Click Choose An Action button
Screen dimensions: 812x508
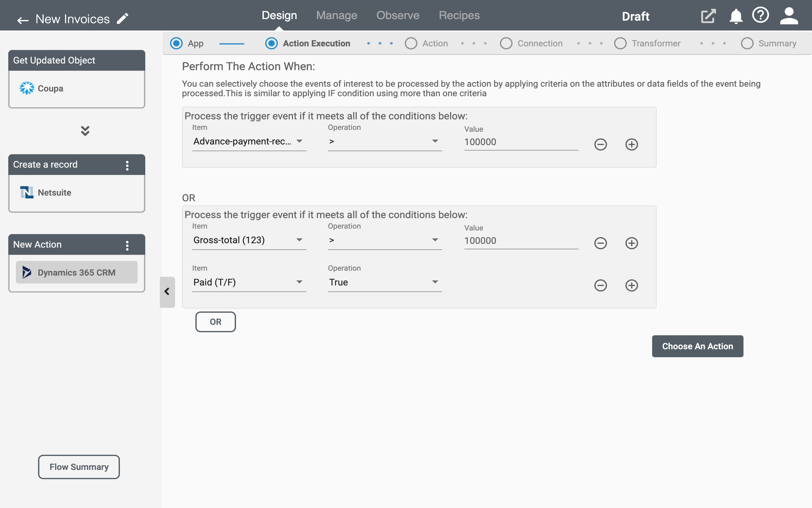(697, 346)
